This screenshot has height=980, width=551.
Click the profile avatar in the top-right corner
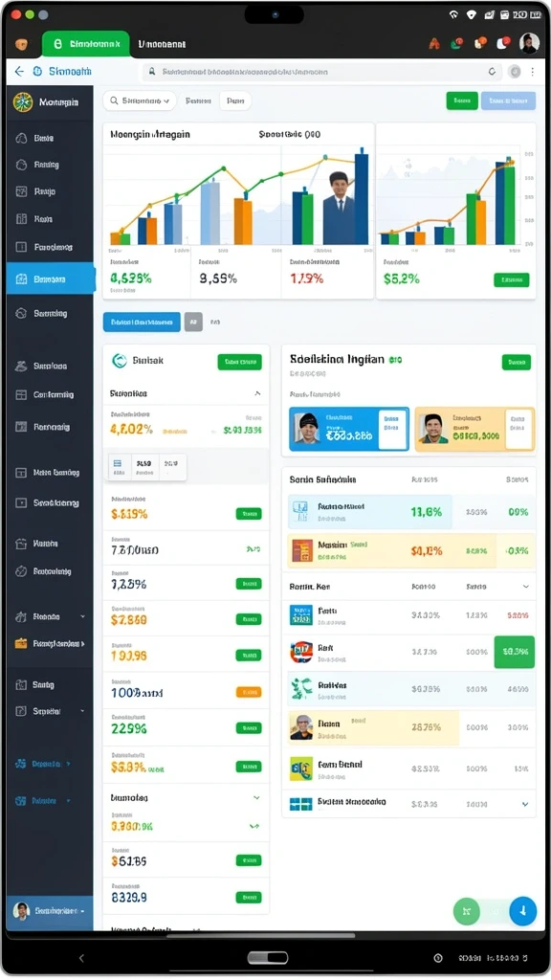(529, 43)
